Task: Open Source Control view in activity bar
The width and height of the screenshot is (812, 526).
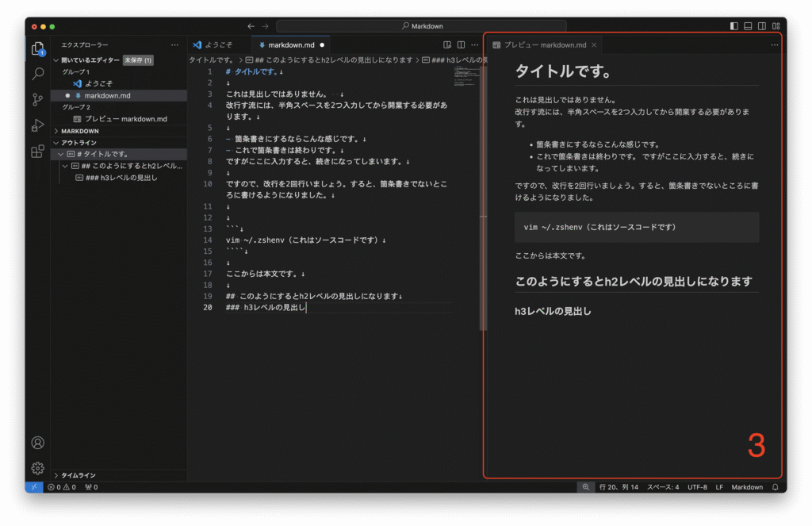Action: (38, 99)
